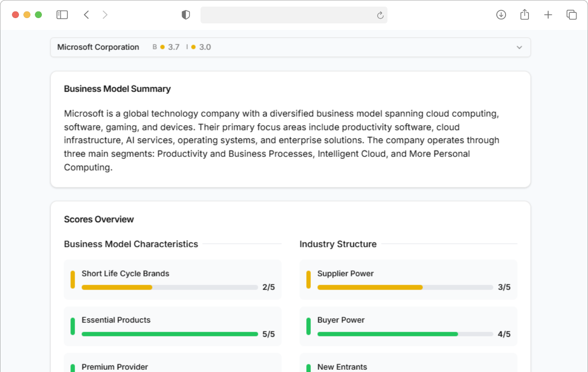Click the Short Life Cycle Brands label
Image resolution: width=588 pixels, height=372 pixels.
125,274
